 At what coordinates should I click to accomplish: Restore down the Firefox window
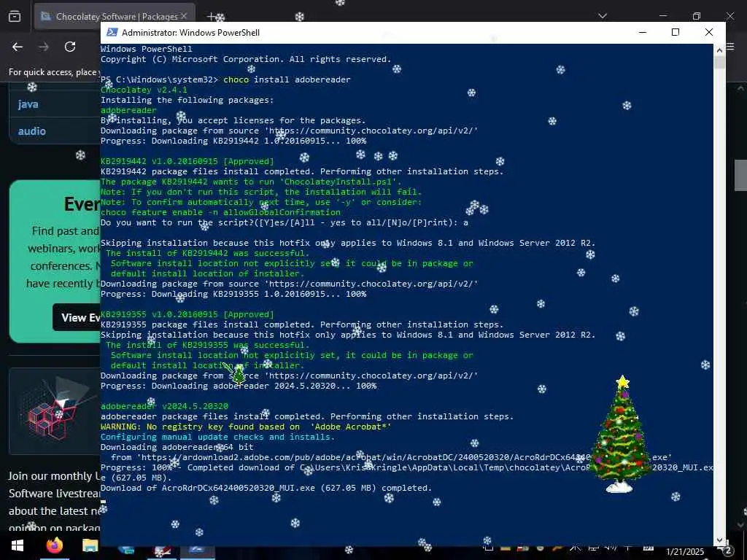(x=697, y=16)
